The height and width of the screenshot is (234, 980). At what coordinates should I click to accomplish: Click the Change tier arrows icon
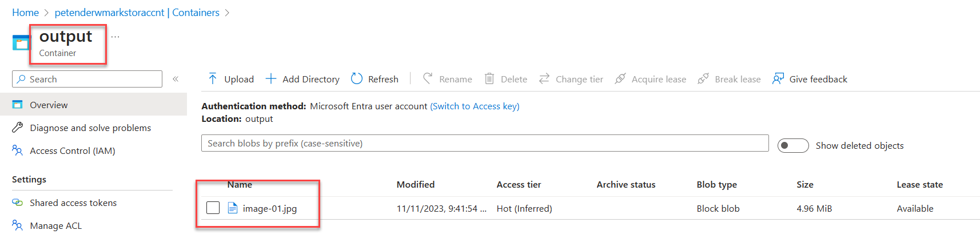544,78
